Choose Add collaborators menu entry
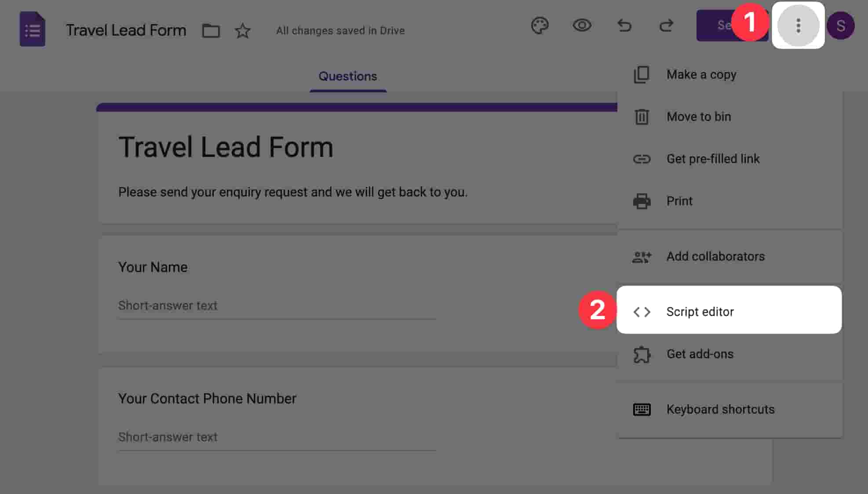The height and width of the screenshot is (494, 868). (715, 257)
